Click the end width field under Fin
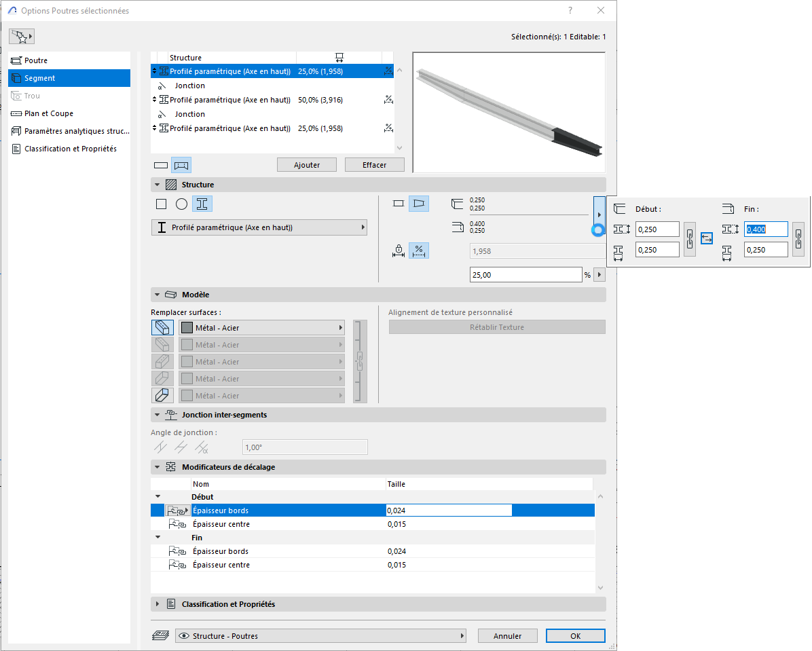This screenshot has width=812, height=651. [x=766, y=250]
